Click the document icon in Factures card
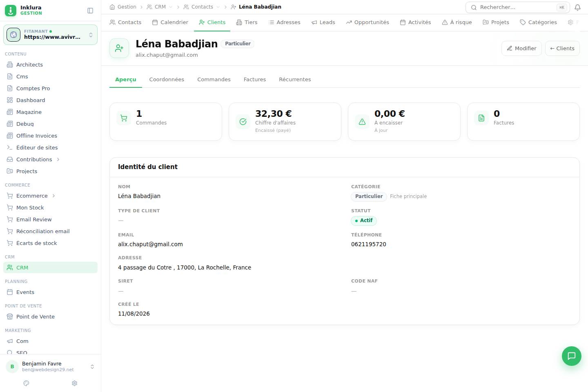Screen dimensions: 588x392 pyautogui.click(x=481, y=118)
